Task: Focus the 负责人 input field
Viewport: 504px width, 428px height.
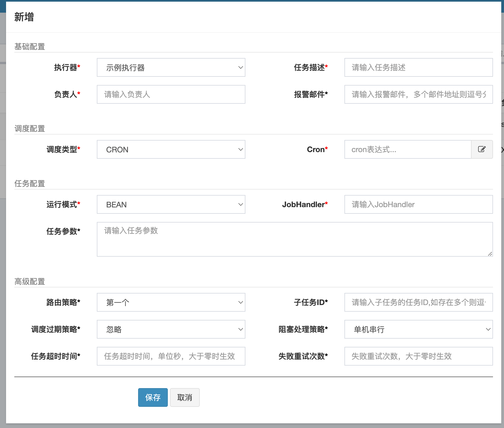Action: click(171, 94)
